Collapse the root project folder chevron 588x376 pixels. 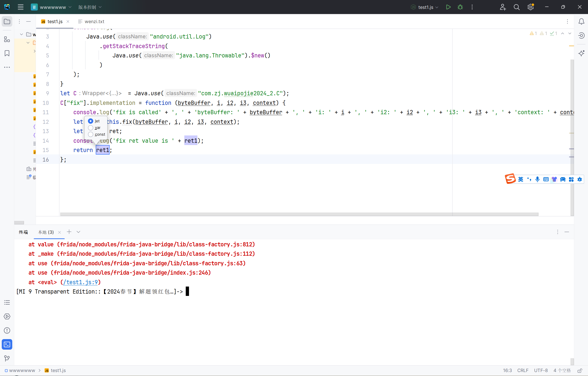click(21, 34)
